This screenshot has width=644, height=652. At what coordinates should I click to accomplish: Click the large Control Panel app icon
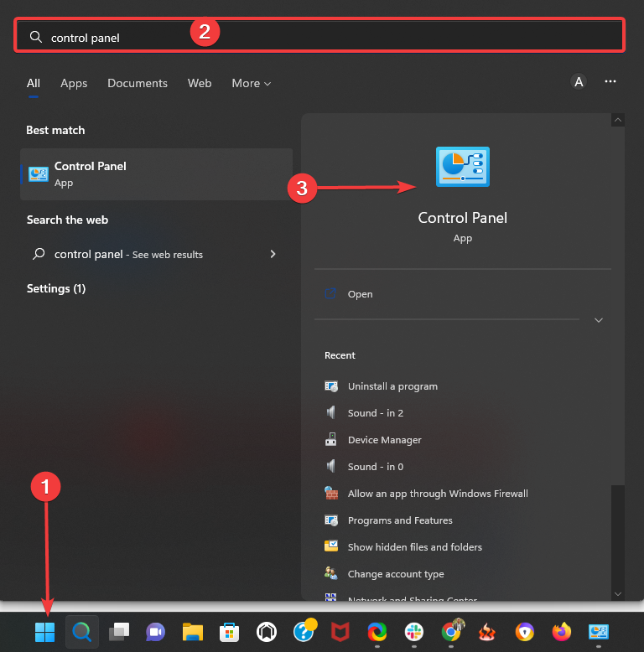click(x=463, y=167)
